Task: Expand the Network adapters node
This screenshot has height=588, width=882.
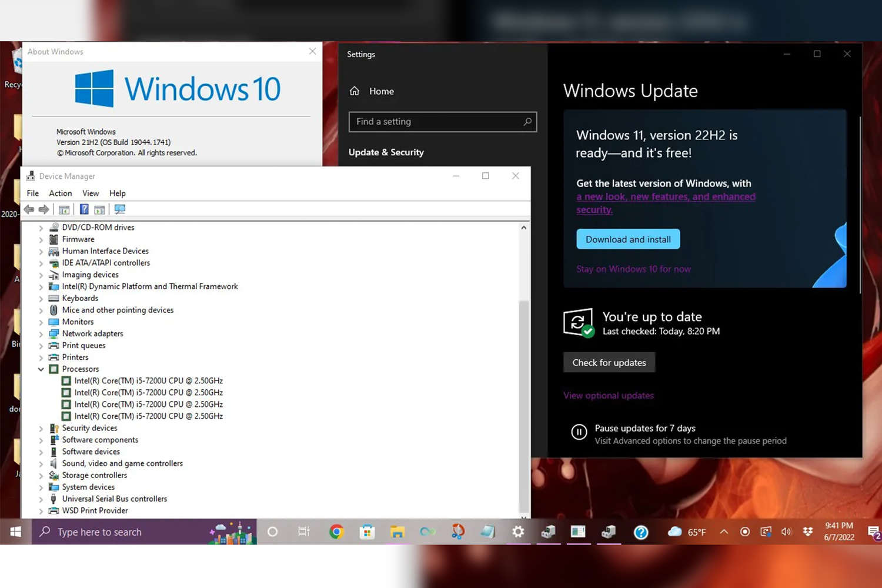Action: 41,334
